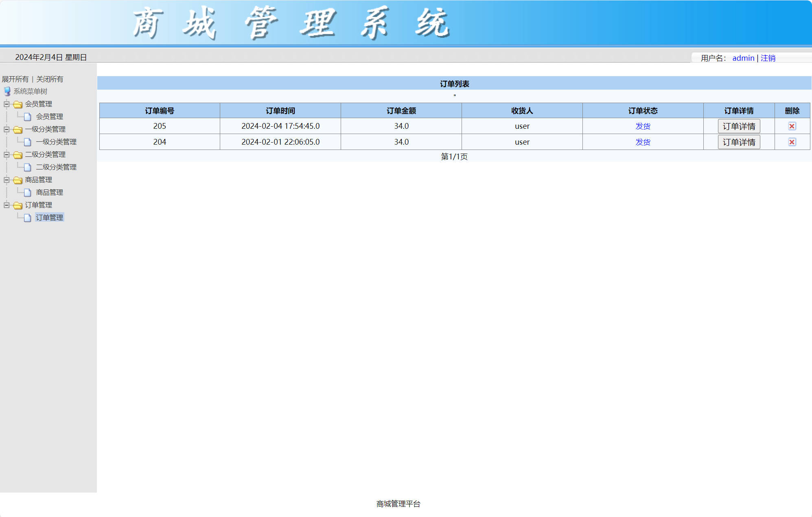Click the admin username link
This screenshot has width=812, height=517.
[x=743, y=58]
